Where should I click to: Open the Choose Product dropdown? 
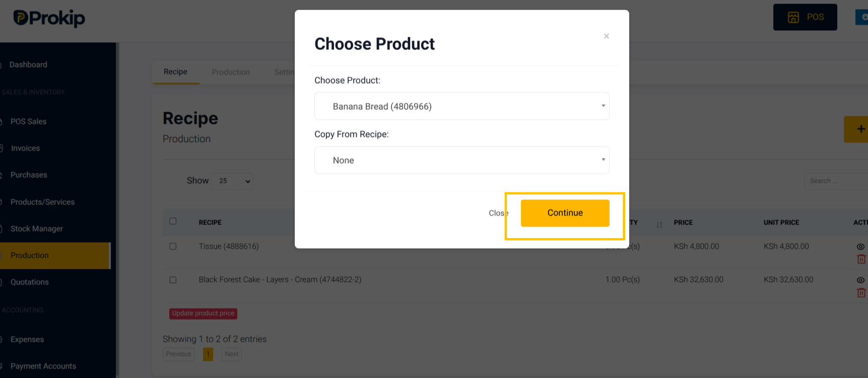pyautogui.click(x=462, y=106)
